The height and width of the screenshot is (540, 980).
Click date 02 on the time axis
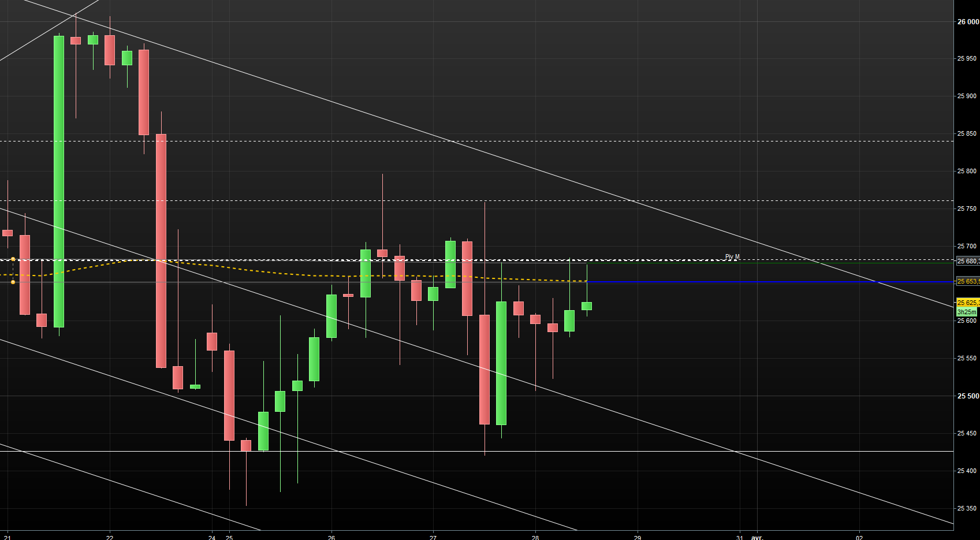(859, 537)
